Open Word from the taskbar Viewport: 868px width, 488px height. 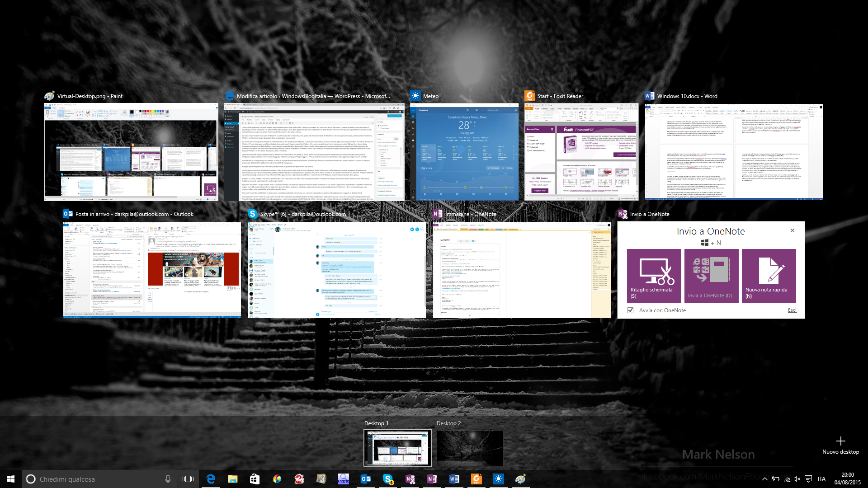click(x=454, y=479)
